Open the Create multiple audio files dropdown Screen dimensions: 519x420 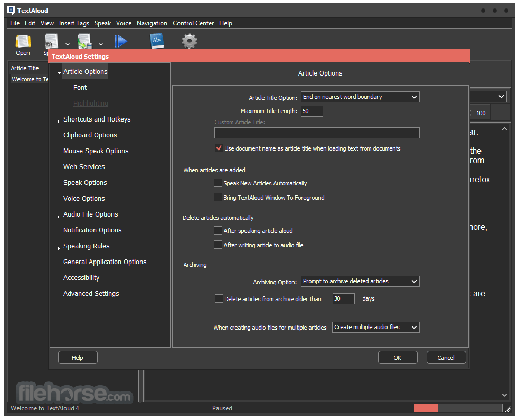point(376,327)
